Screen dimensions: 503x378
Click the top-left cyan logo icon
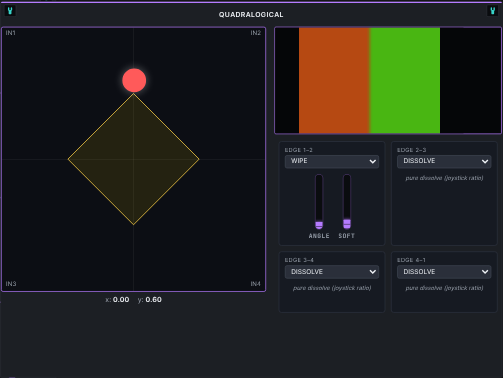tap(10, 11)
